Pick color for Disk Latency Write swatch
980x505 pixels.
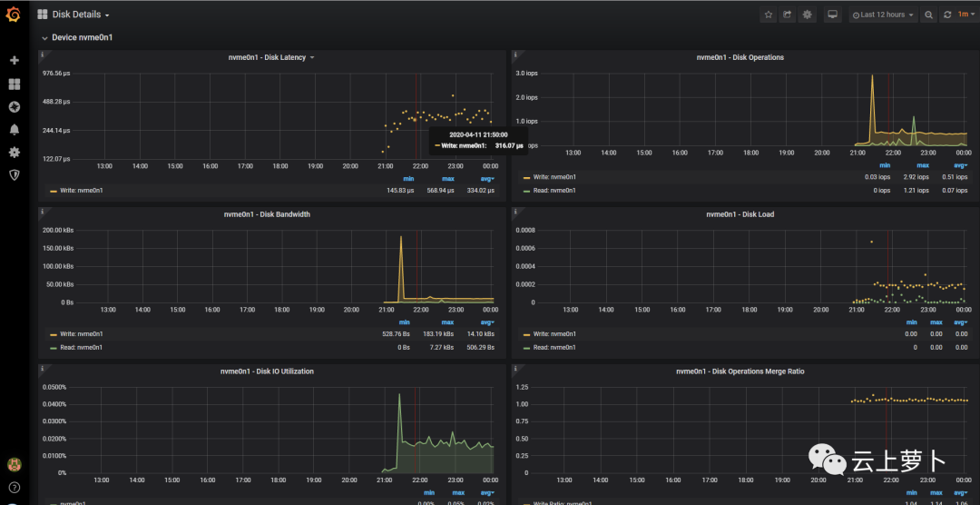pos(54,190)
